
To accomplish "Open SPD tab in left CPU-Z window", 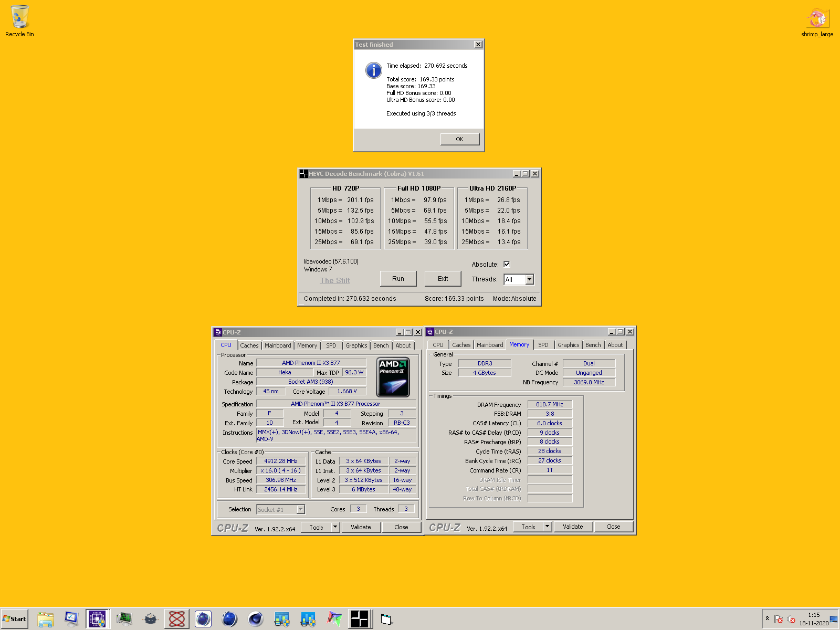I will (x=331, y=345).
